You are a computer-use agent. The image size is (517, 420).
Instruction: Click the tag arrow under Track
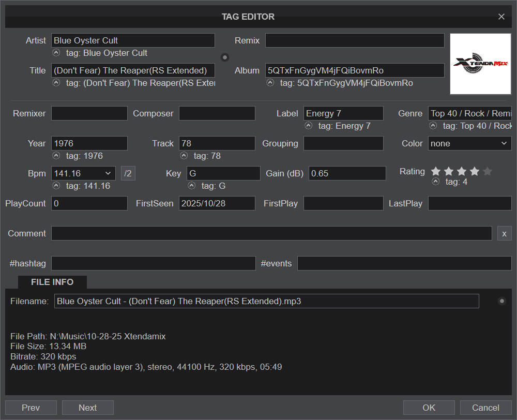(184, 156)
